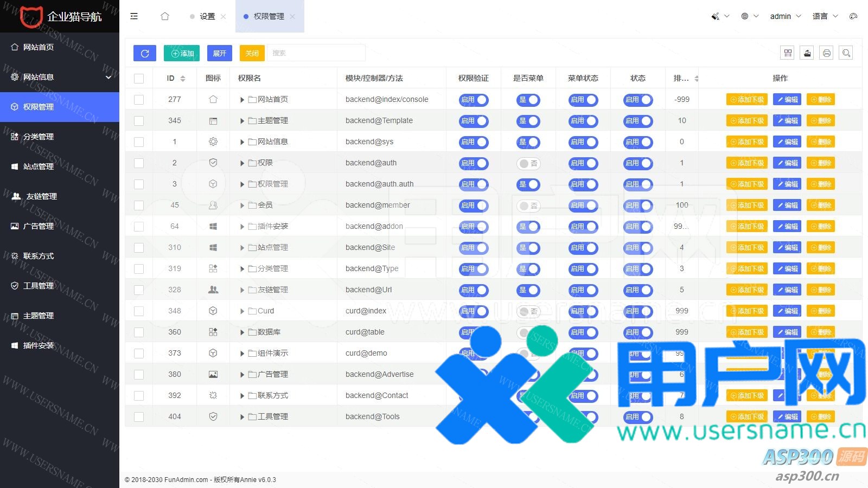Open the admin user dropdown

785,16
